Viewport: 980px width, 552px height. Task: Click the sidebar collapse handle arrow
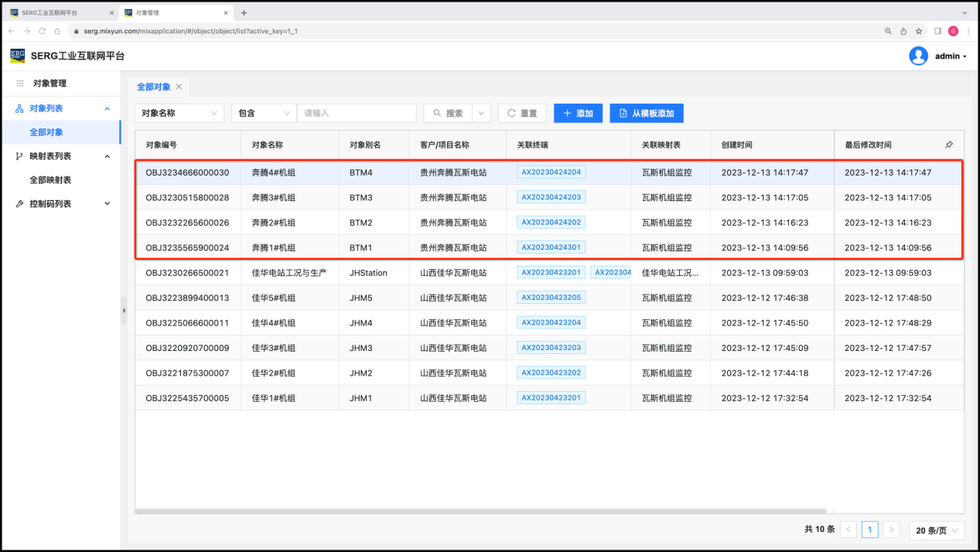[x=124, y=310]
